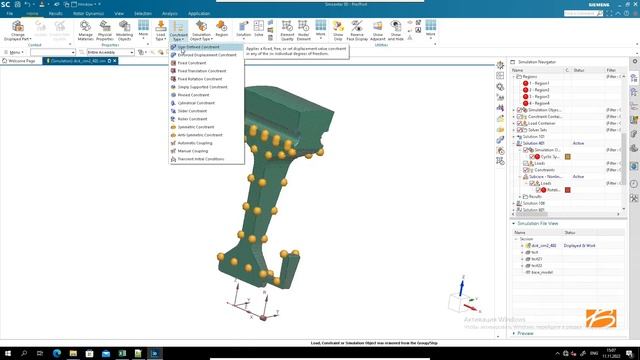The width and height of the screenshot is (640, 360).
Task: Click the Cyclic Symmetry orange color swatch
Action: click(x=567, y=157)
